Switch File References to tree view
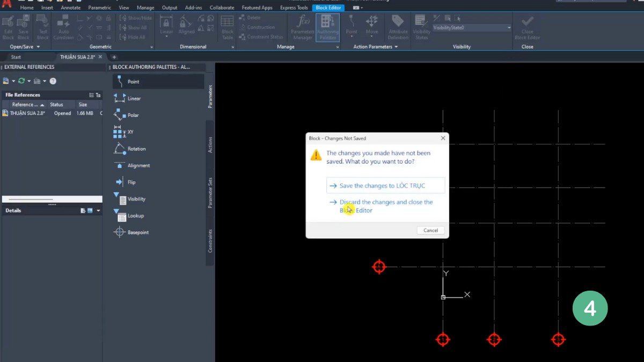This screenshot has height=362, width=644. point(98,95)
